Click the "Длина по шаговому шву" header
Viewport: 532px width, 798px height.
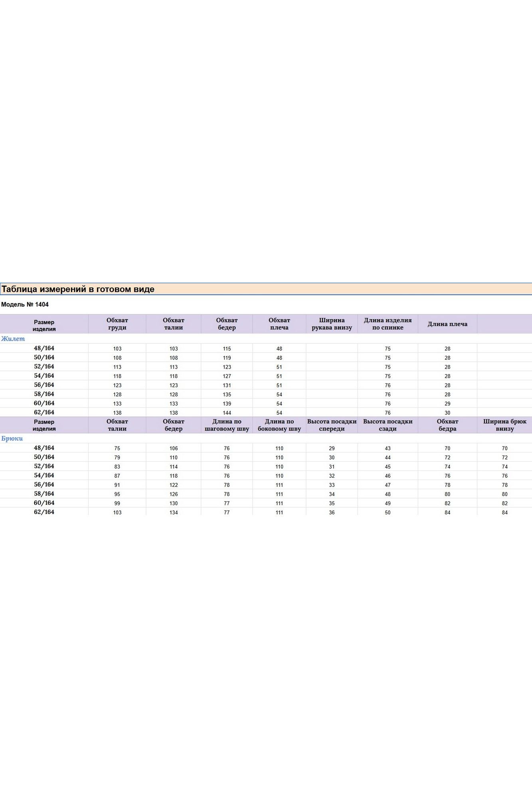click(x=227, y=425)
